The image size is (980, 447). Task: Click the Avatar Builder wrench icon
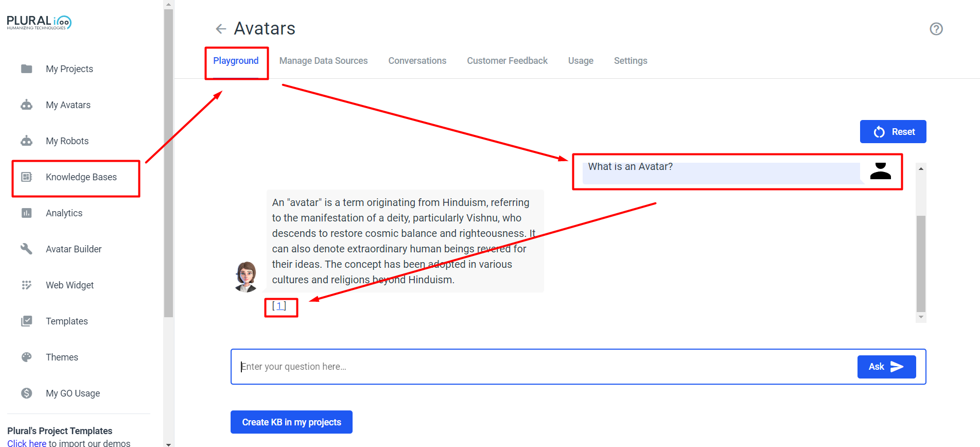(27, 249)
